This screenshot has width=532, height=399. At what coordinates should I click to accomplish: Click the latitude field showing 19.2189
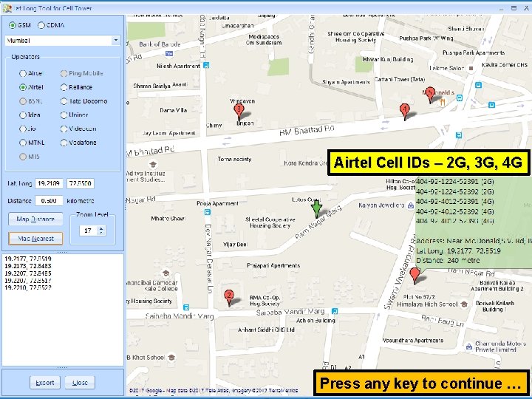(x=49, y=183)
